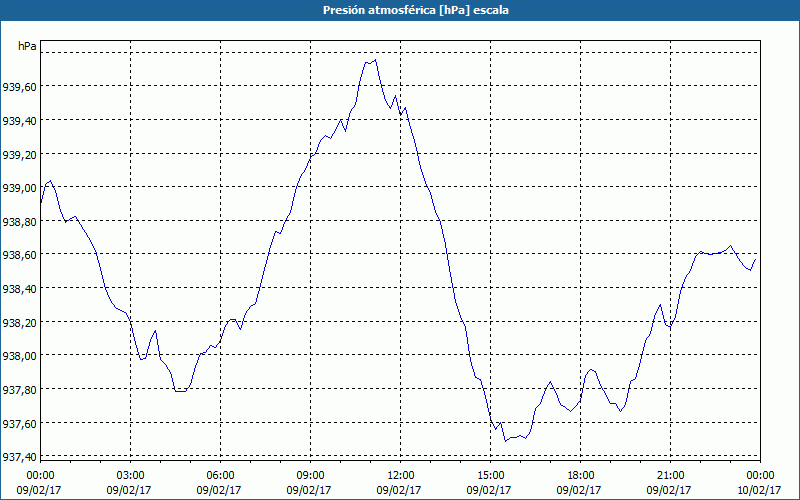Click the 06:00 time axis label
The height and width of the screenshot is (500, 800).
(220, 476)
